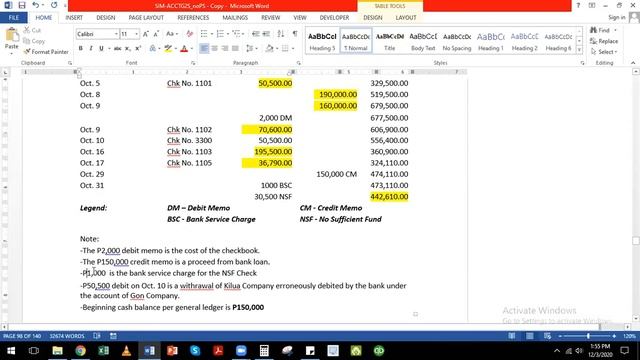
Task: Switch to PAGE LAYOUT tab
Action: [x=146, y=18]
